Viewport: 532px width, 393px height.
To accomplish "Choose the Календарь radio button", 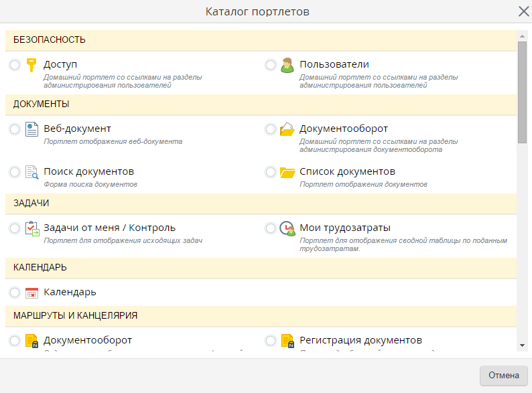I will tap(15, 293).
